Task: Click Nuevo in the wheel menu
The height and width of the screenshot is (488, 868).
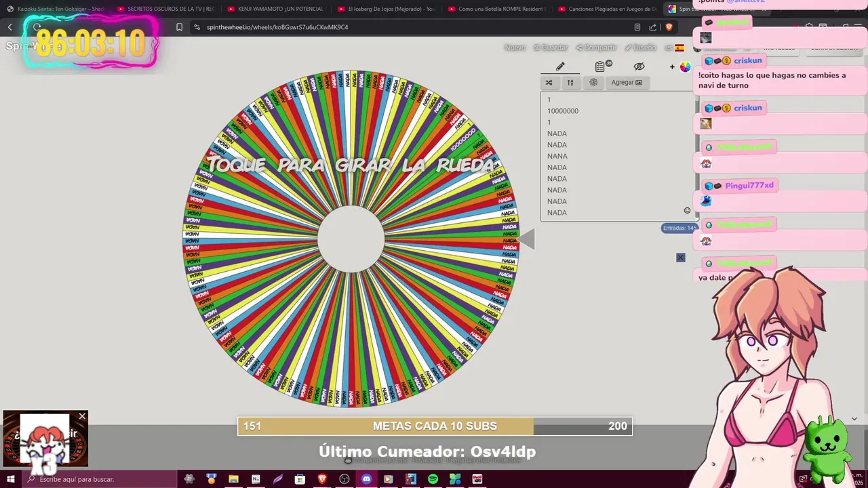Action: 515,47
